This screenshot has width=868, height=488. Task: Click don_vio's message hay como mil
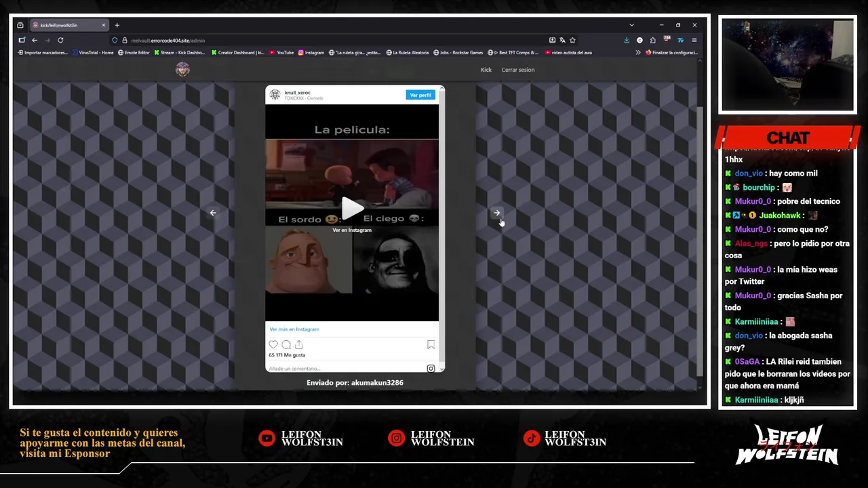[x=793, y=174]
